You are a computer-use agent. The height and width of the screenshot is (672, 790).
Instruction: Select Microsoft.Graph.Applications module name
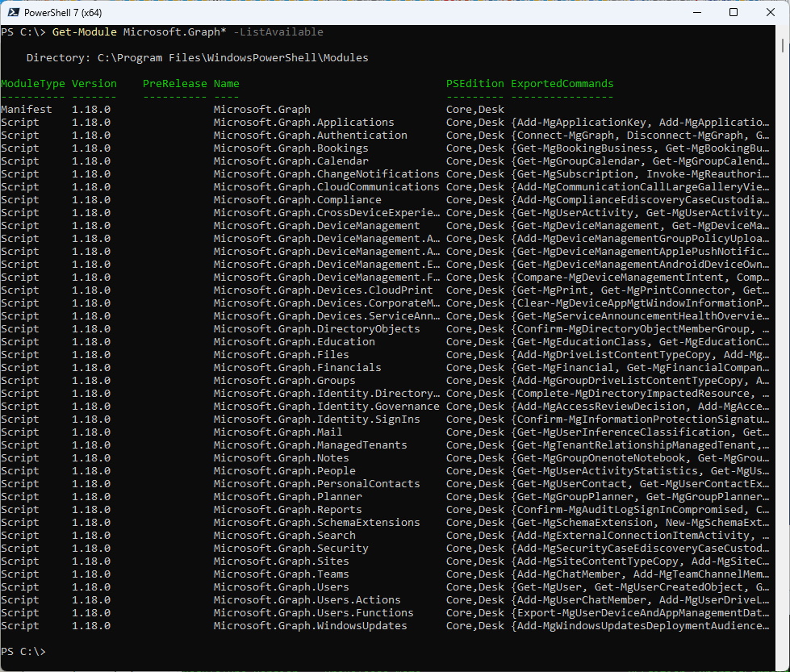point(303,123)
